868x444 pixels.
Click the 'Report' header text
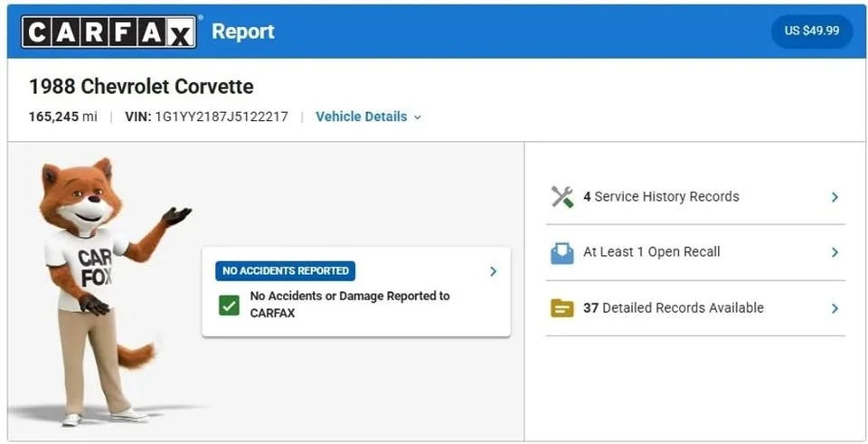point(243,32)
